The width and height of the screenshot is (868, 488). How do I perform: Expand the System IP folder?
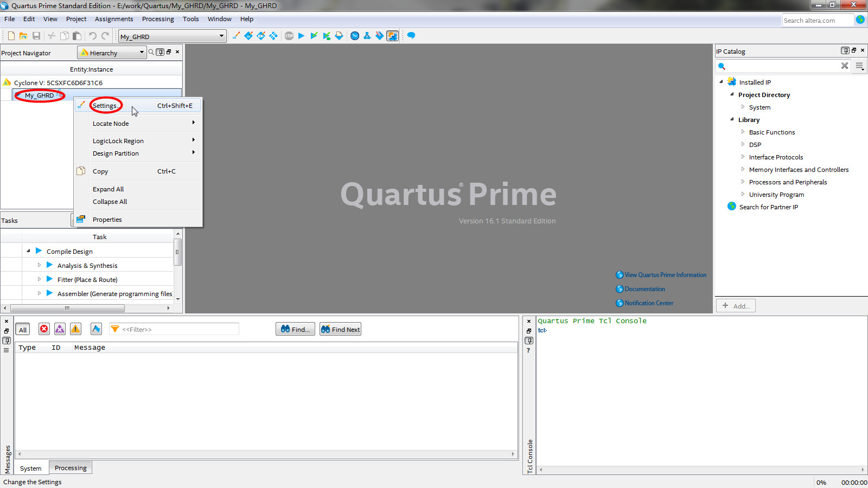point(743,107)
